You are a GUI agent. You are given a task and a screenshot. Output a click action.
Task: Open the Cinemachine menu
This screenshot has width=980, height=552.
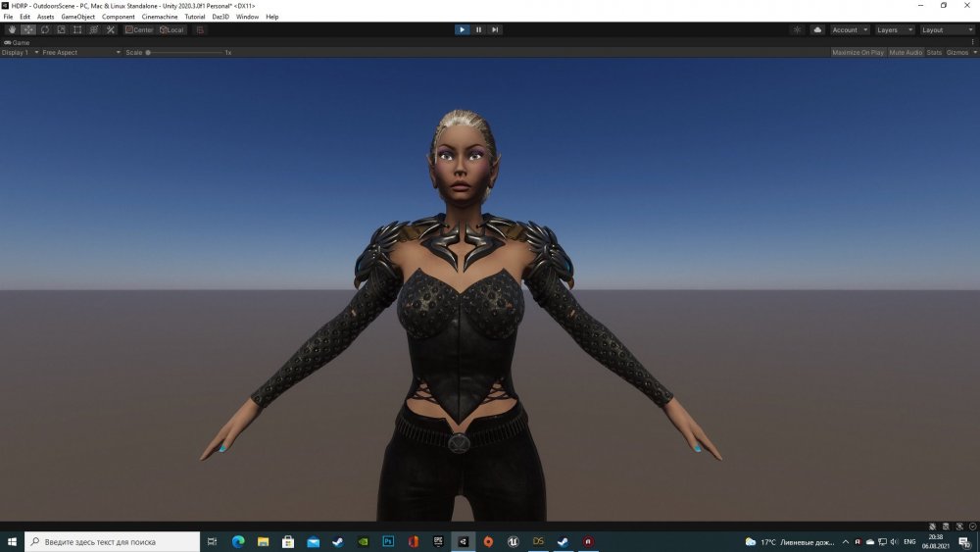click(160, 17)
